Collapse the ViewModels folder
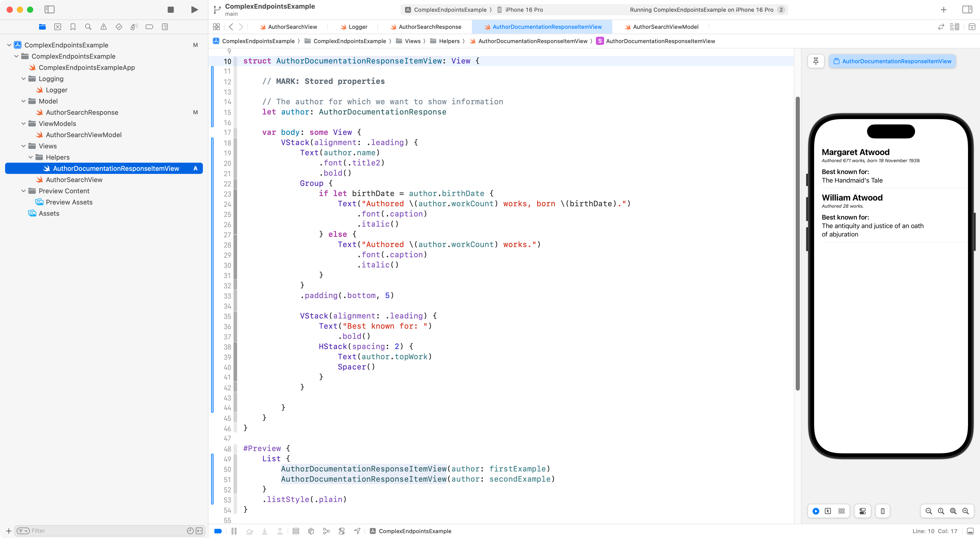980x538 pixels. coord(23,124)
